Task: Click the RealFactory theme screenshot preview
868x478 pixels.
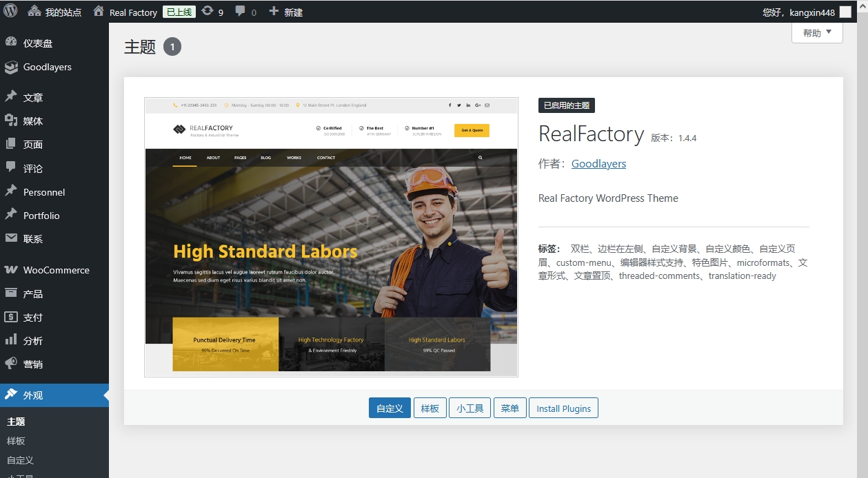Action: coord(331,237)
